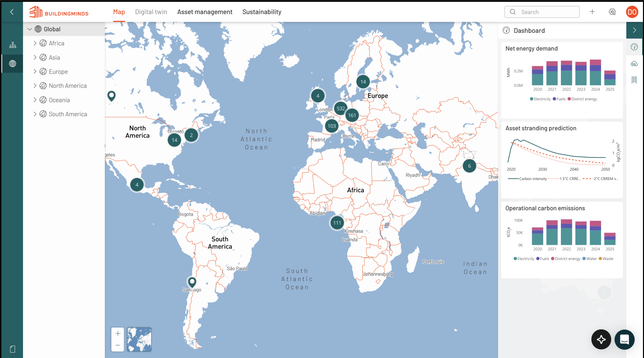
Task: Click the Asset stranding prediction heading
Action: (x=540, y=128)
